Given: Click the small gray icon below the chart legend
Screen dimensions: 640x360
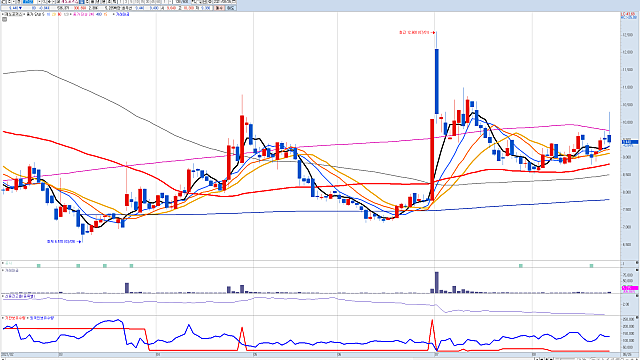Looking at the screenshot, I should click(4, 19).
